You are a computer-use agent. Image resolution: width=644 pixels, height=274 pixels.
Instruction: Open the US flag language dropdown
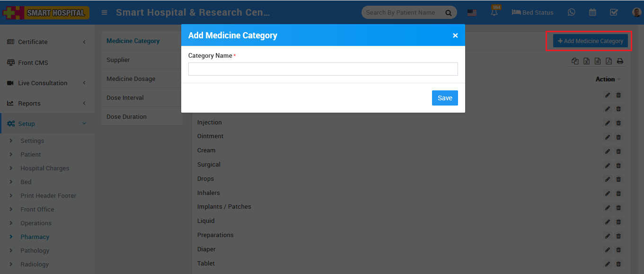[x=472, y=13]
